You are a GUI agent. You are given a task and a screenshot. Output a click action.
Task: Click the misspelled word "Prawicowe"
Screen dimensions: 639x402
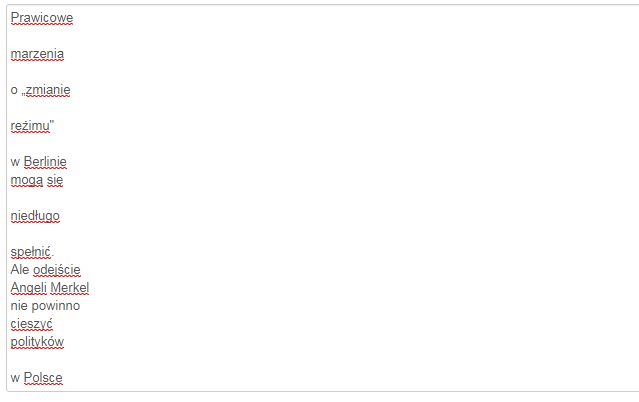pos(41,18)
